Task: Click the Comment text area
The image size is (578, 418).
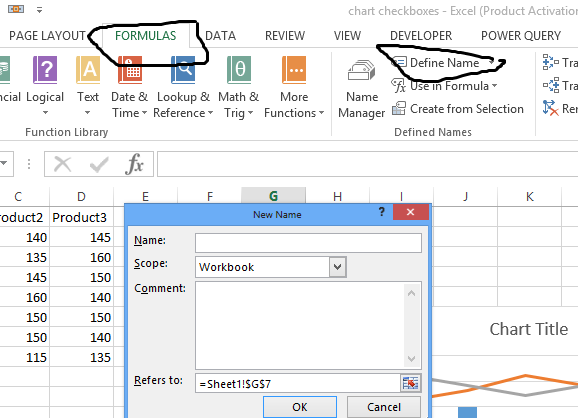Action: point(308,325)
